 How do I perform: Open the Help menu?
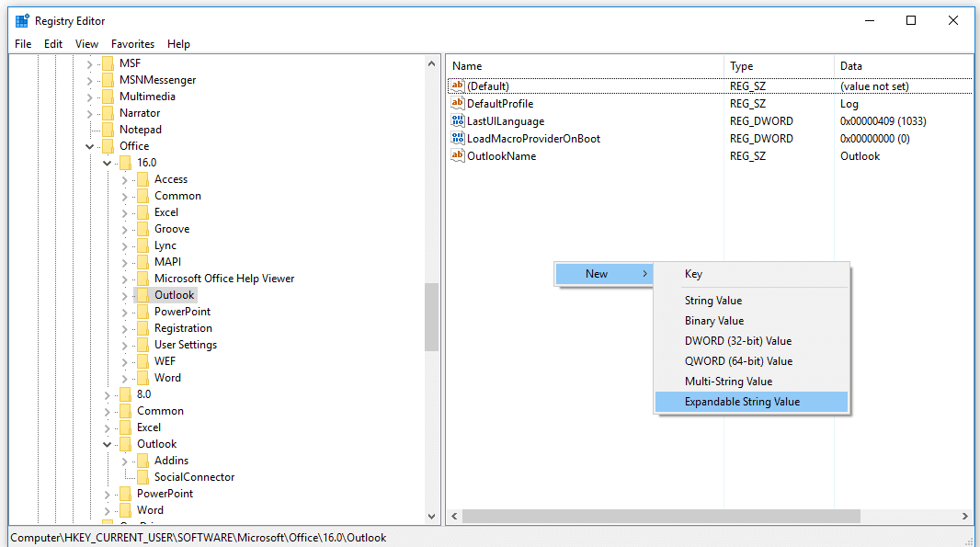(178, 44)
